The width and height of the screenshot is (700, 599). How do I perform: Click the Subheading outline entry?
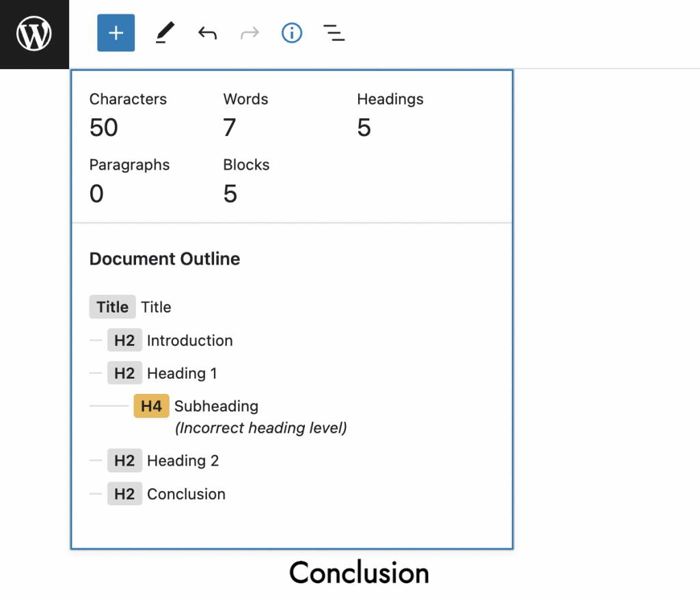pyautogui.click(x=216, y=406)
